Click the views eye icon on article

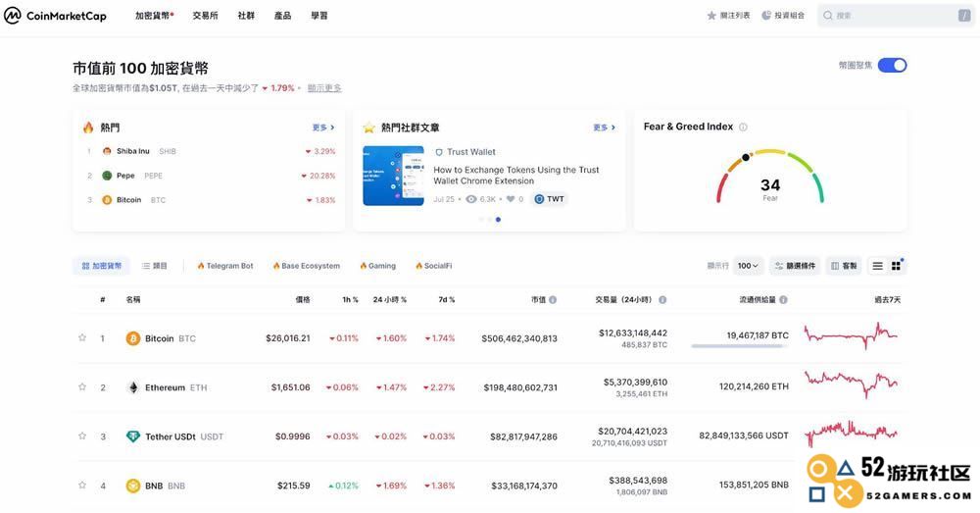(471, 199)
